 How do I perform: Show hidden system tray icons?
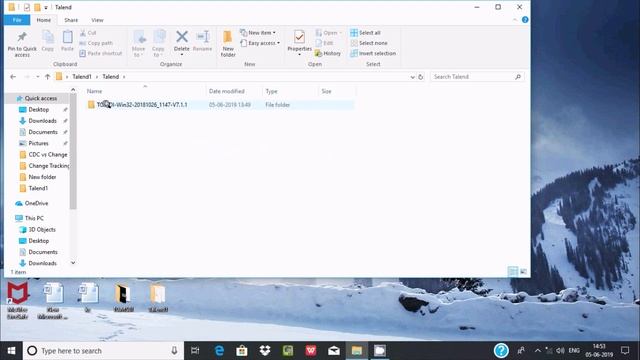538,351
